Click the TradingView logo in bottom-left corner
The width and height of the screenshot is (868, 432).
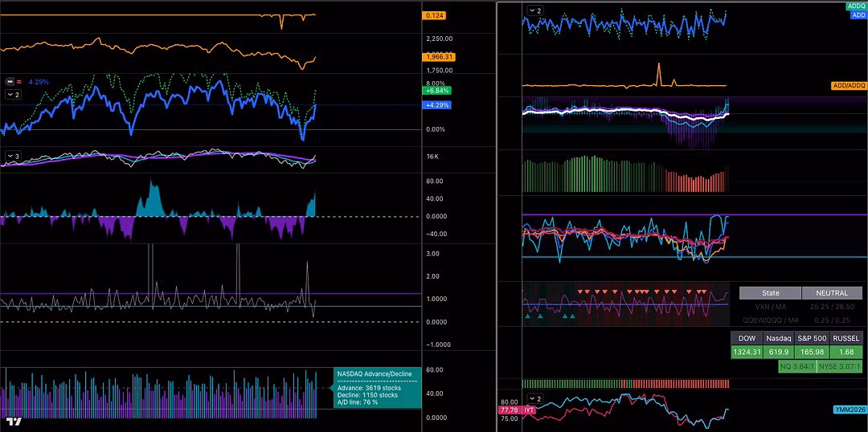pyautogui.click(x=13, y=421)
